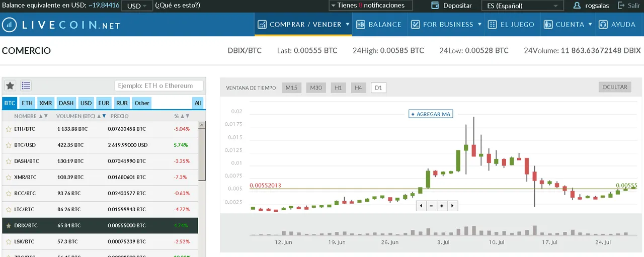Viewport: 644px width, 257px height.
Task: Select the BCC/BTC market row
Action: (x=100, y=194)
